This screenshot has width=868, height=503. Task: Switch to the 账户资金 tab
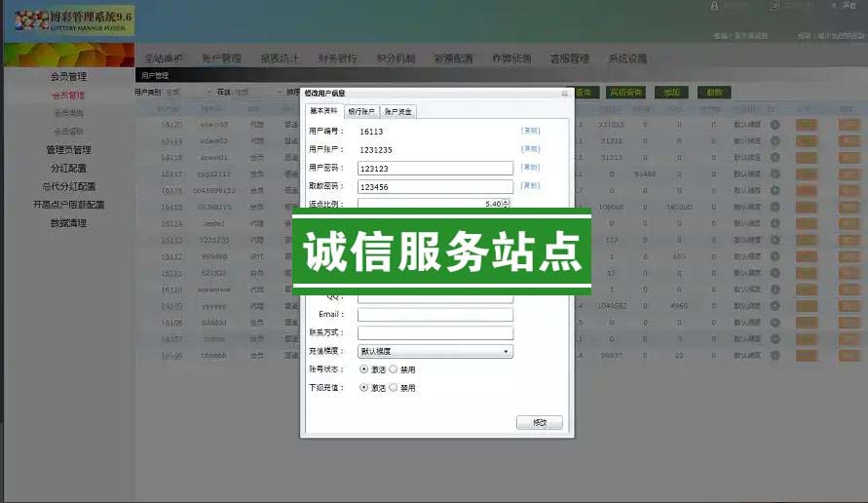(396, 111)
